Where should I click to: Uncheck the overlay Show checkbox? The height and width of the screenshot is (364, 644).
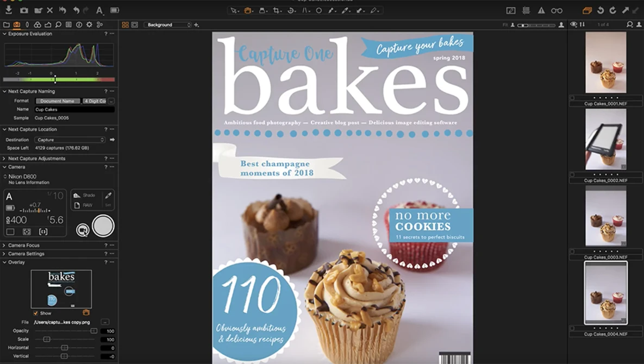pos(36,313)
